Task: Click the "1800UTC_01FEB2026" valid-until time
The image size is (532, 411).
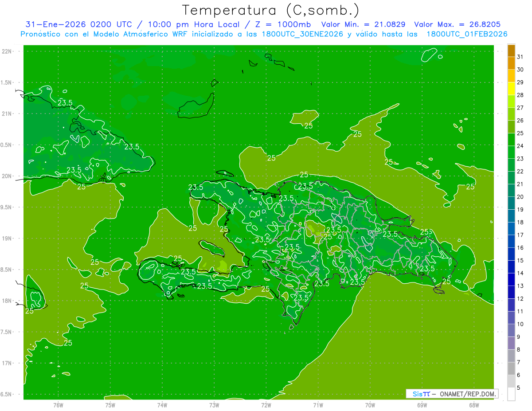Action: (x=467, y=34)
